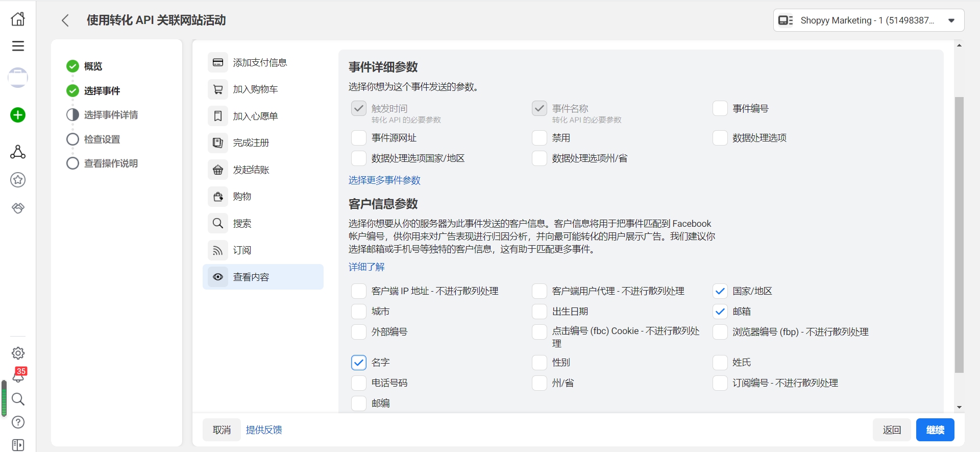Click the green plus create icon
980x452 pixels.
click(x=18, y=115)
